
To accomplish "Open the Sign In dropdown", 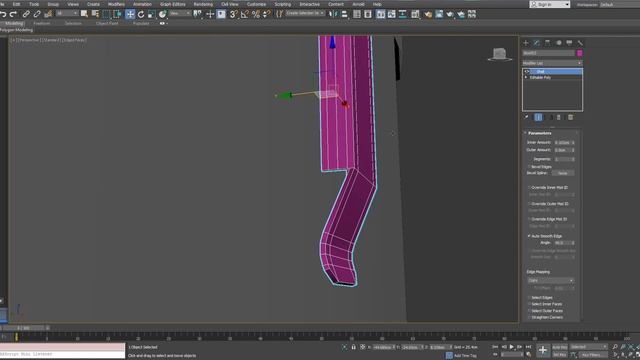I will pos(550,4).
